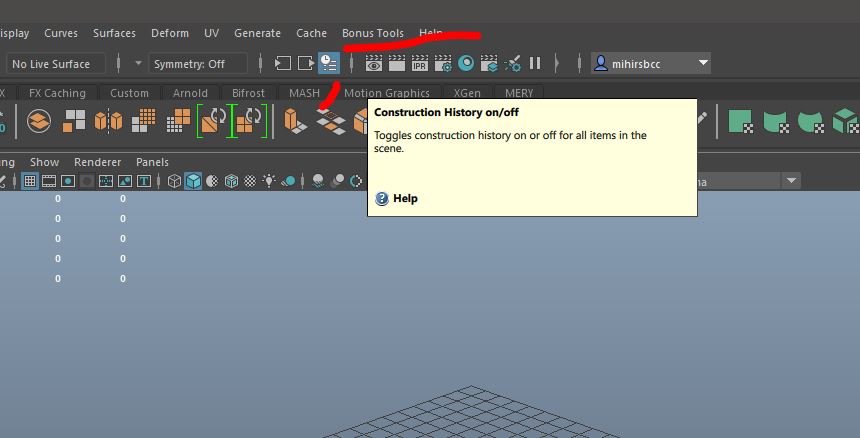Open the Generate menu
Viewport: 860px width, 438px height.
pos(257,33)
